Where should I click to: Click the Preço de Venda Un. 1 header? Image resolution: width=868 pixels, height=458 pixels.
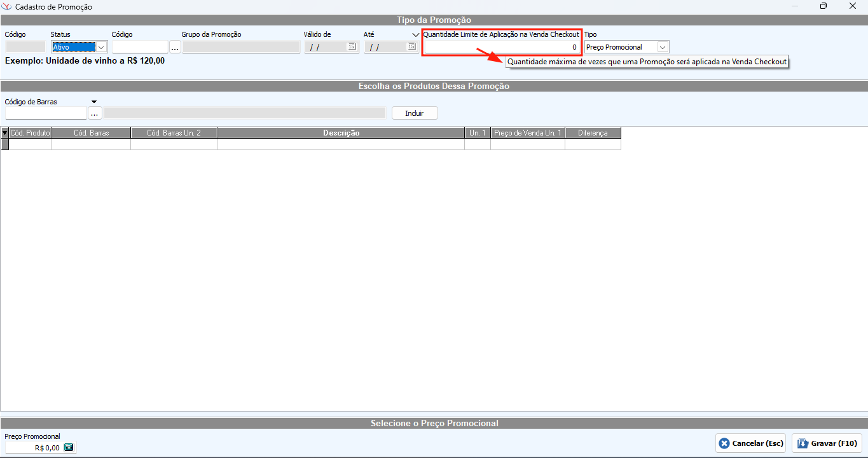point(527,133)
